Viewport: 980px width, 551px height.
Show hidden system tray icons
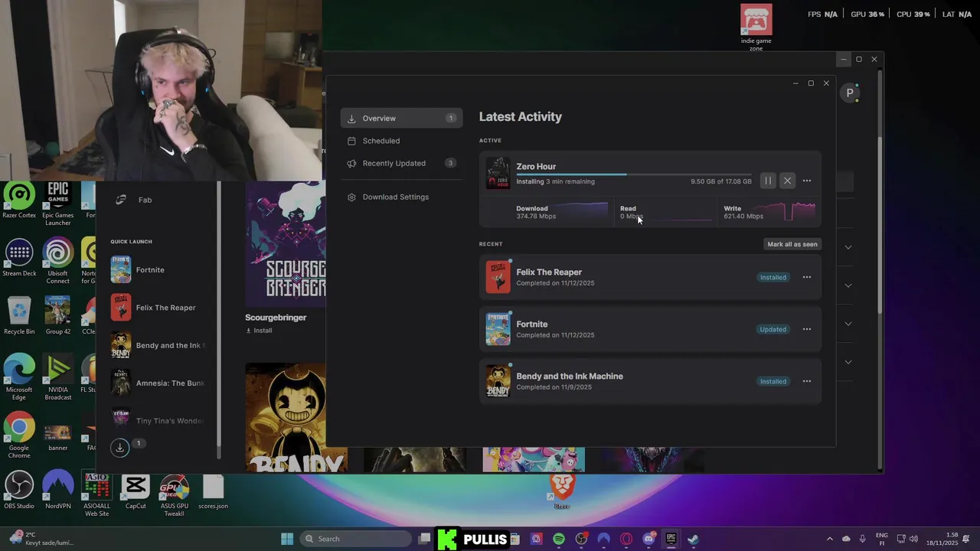[829, 539]
